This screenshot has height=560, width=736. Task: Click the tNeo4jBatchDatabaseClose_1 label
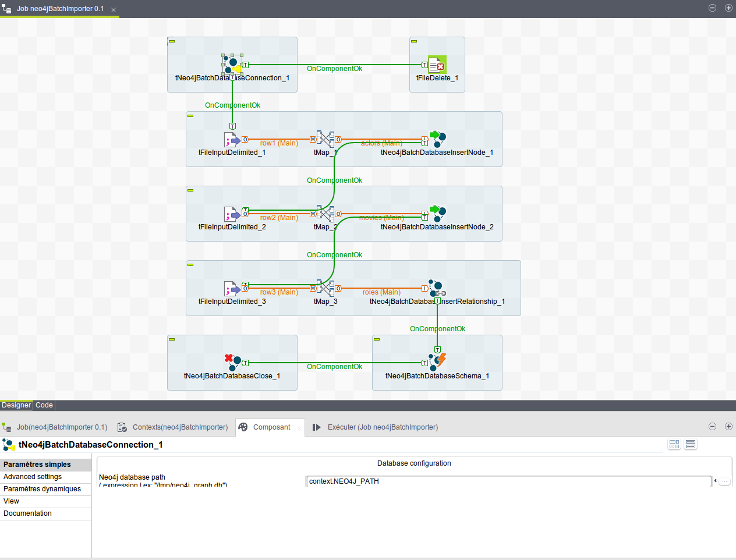[x=232, y=376]
